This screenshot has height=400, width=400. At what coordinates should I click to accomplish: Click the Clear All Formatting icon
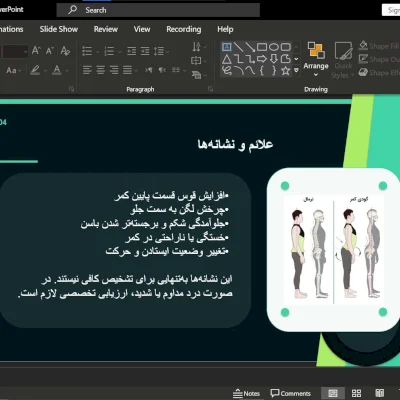coord(65,51)
